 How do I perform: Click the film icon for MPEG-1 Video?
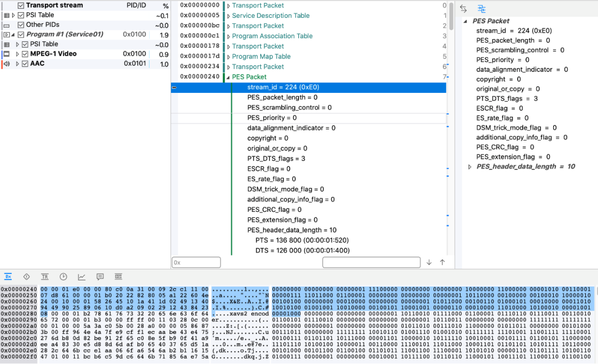coord(7,54)
